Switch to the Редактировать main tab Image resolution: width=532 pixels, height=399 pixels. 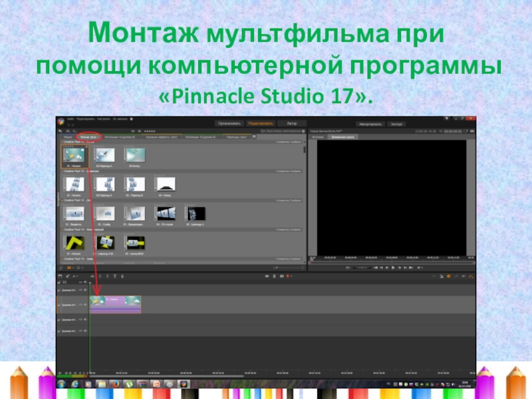pyautogui.click(x=260, y=124)
